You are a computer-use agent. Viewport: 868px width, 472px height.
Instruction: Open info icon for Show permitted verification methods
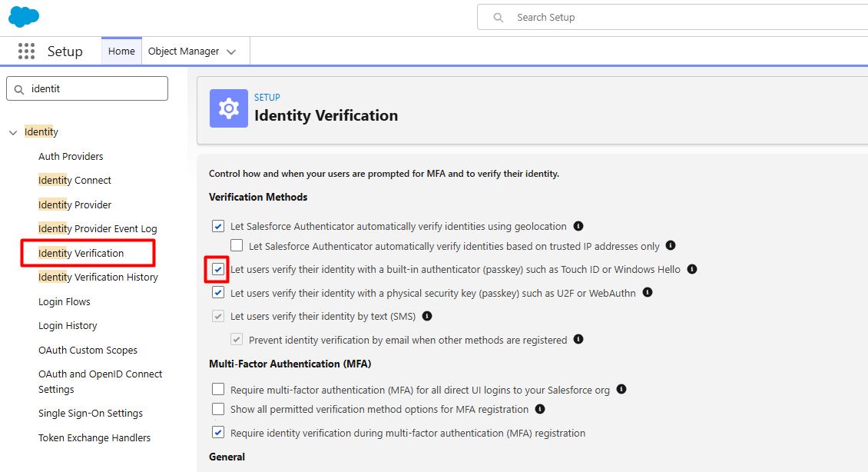pyautogui.click(x=540, y=409)
